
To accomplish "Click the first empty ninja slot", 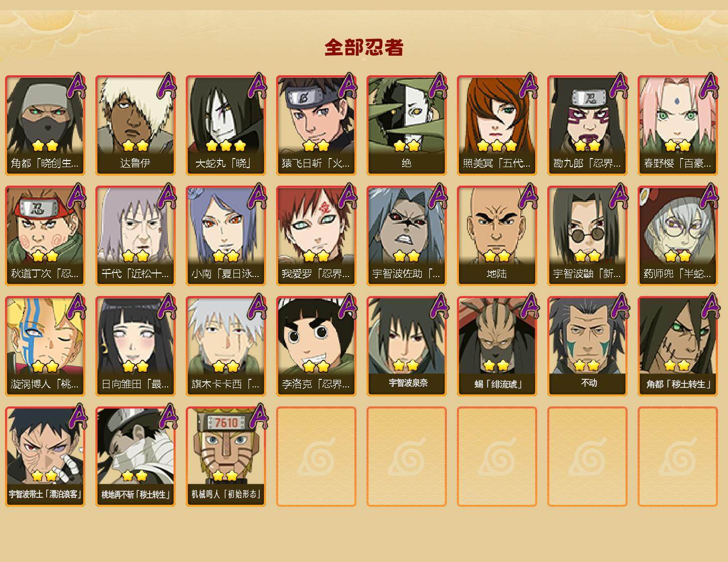I will [316, 457].
